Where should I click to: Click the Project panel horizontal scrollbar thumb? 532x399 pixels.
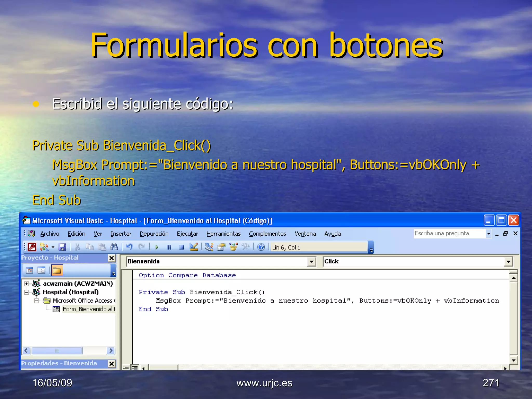pos(57,351)
